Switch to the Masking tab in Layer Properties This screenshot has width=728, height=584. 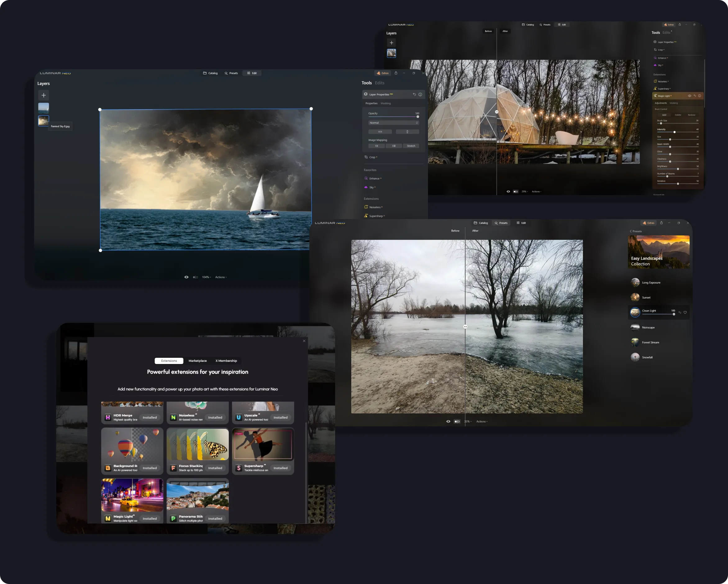point(386,103)
